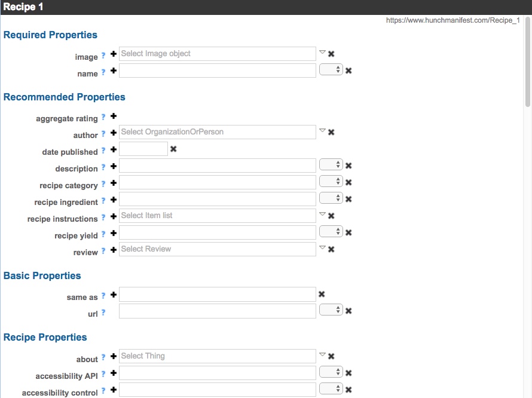
Task: Open help for recipe instructions
Action: tap(103, 217)
